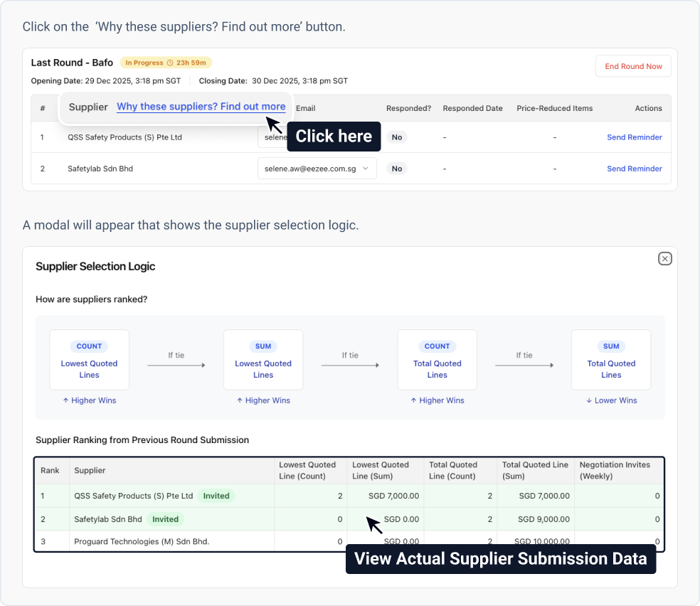This screenshot has height=606, width=700.
Task: Close the Supplier Selection Logic modal
Action: [664, 259]
